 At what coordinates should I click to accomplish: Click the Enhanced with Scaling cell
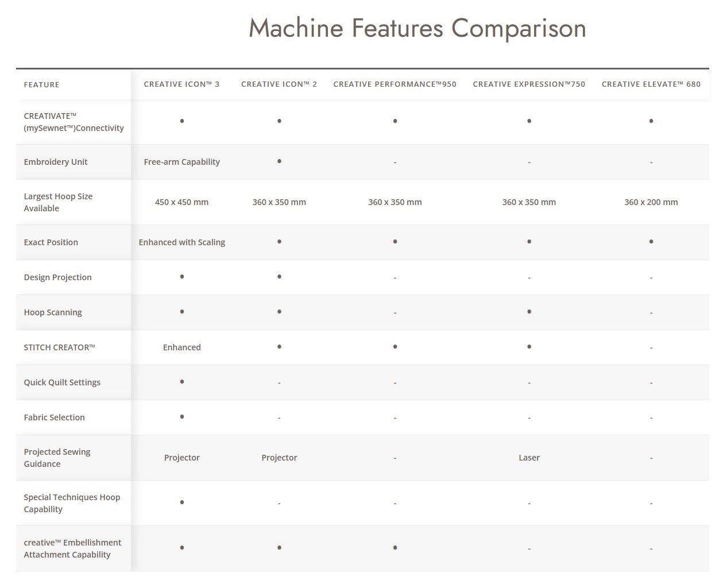(181, 242)
